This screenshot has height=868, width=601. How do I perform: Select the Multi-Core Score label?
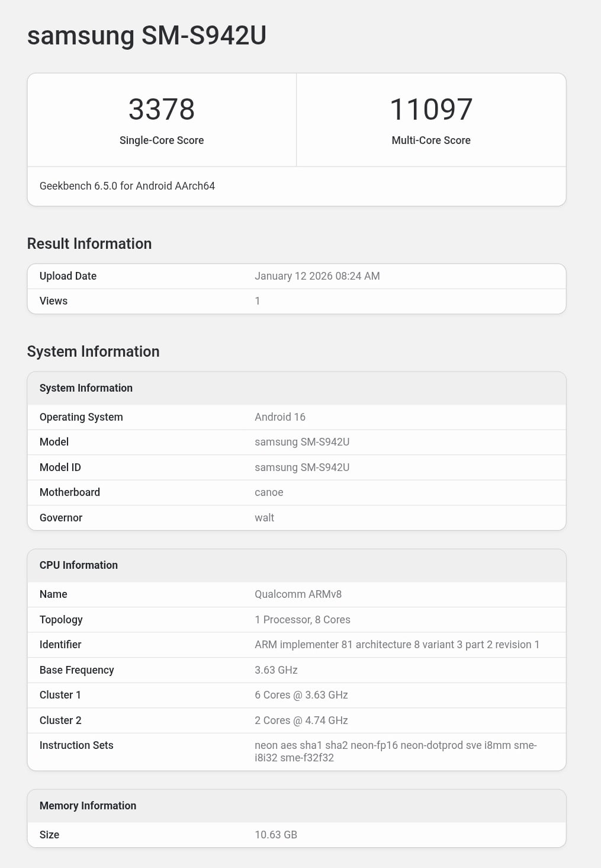tap(430, 140)
